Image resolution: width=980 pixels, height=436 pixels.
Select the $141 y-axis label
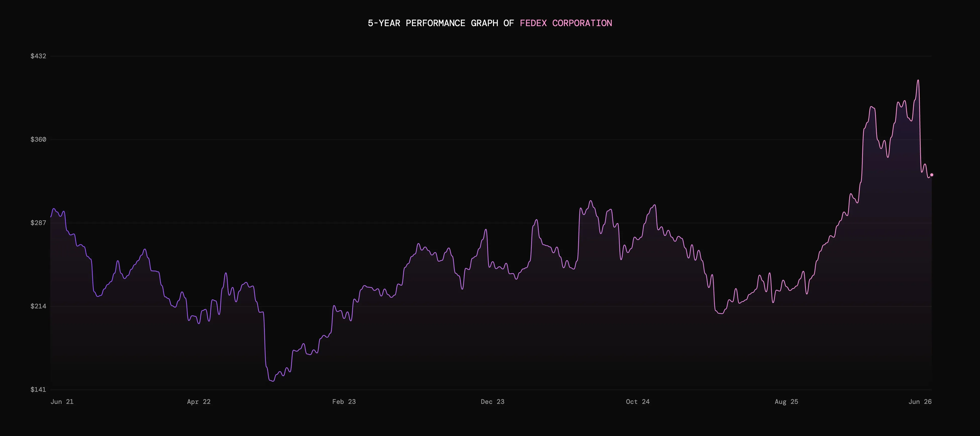pos(38,390)
